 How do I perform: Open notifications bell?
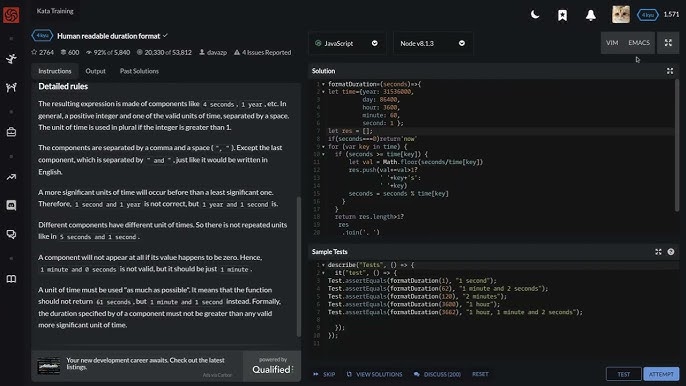coord(591,15)
